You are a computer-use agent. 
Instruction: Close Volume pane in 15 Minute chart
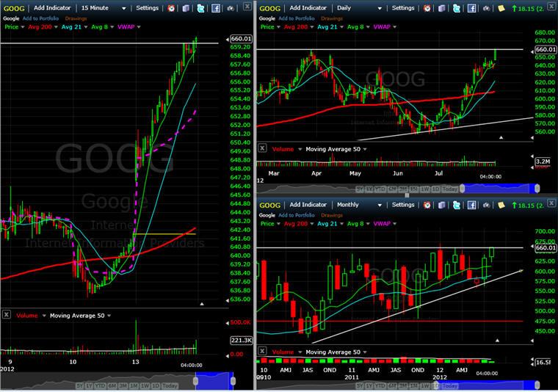coord(7,315)
